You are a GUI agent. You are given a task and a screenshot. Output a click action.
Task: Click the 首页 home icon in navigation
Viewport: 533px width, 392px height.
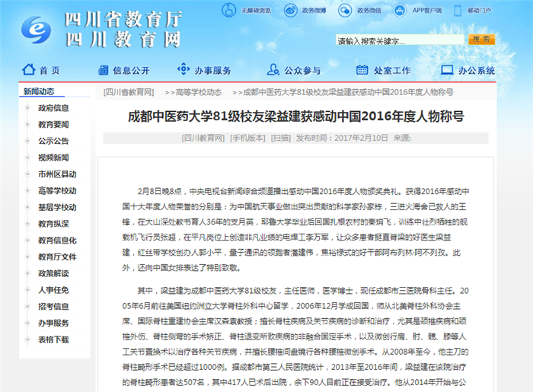pos(30,70)
